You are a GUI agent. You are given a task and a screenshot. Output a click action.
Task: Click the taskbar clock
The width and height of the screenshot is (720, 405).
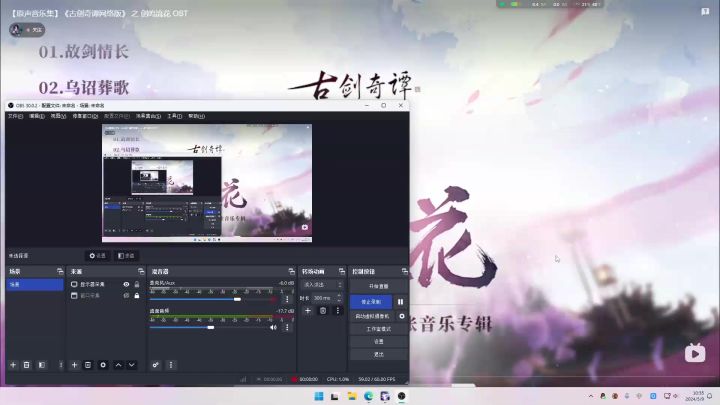tap(694, 396)
